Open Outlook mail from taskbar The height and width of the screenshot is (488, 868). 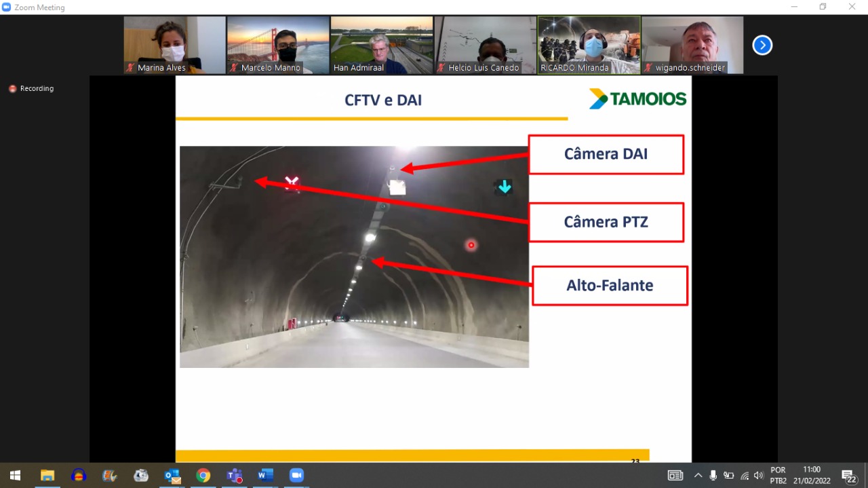(x=172, y=475)
